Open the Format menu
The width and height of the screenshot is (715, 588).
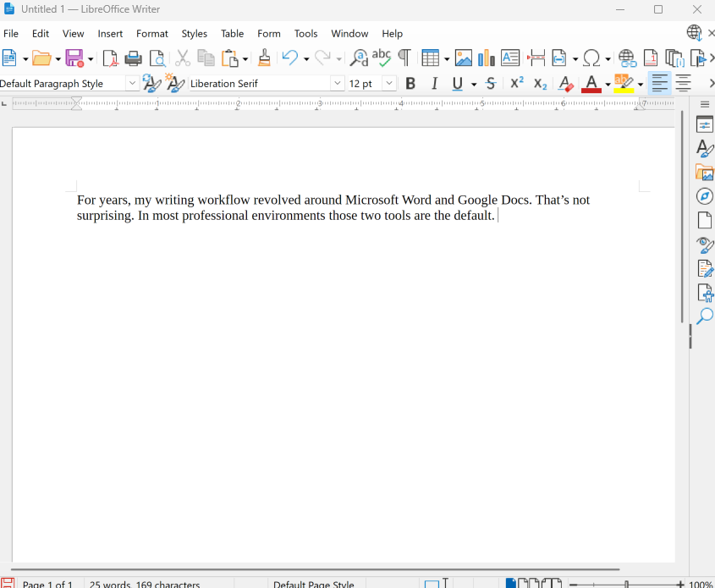point(151,34)
